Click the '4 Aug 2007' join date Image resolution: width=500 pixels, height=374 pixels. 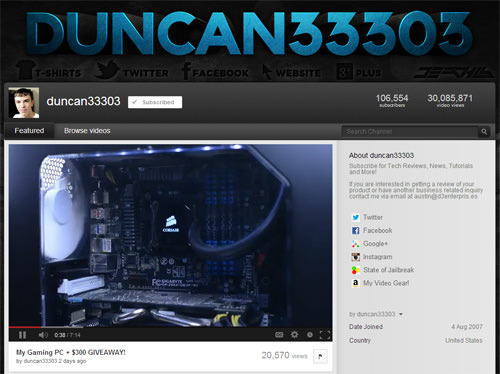(467, 327)
